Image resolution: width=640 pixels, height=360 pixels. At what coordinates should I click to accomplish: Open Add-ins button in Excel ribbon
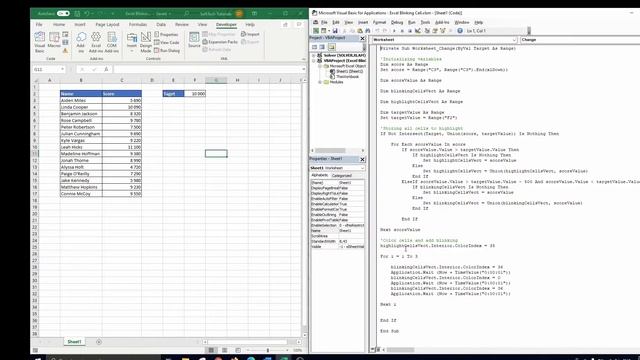tap(81, 42)
